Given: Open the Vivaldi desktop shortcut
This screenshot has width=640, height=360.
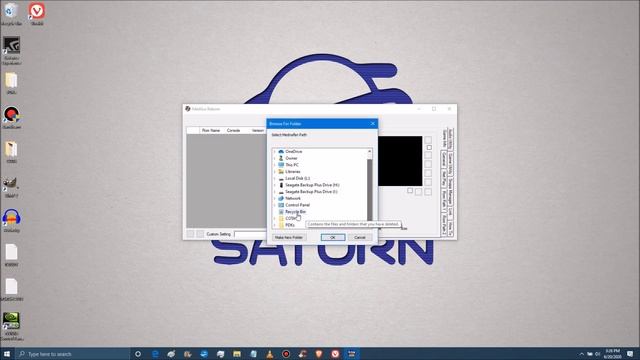Looking at the screenshot, I should pyautogui.click(x=37, y=13).
